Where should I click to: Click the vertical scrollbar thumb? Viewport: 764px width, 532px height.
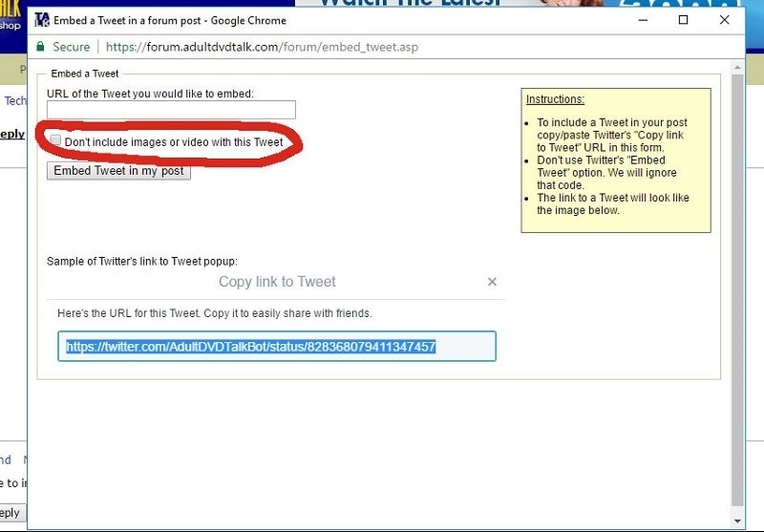click(x=737, y=290)
